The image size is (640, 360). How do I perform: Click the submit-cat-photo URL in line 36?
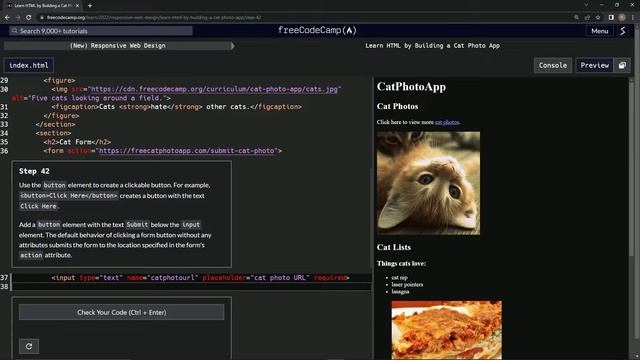point(187,151)
